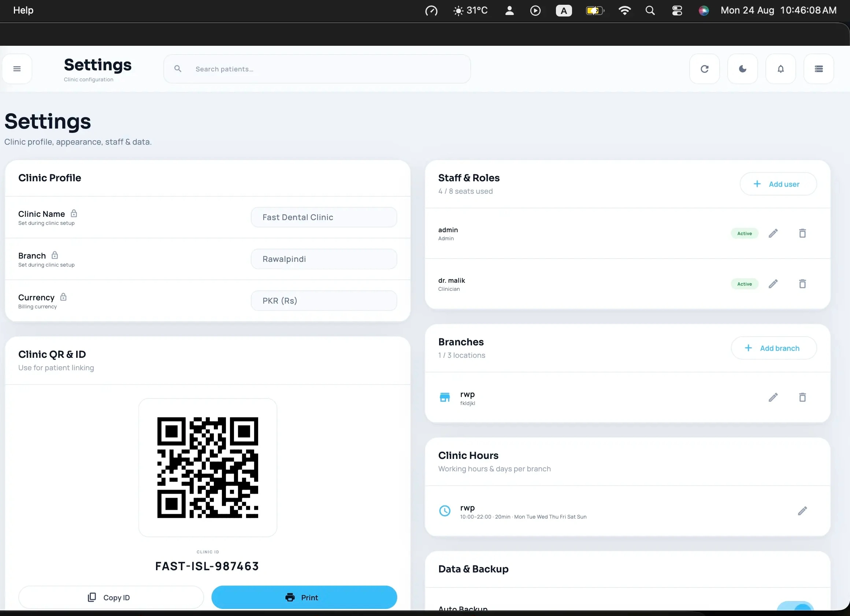Click the speedometer icon in the menu bar

(431, 11)
